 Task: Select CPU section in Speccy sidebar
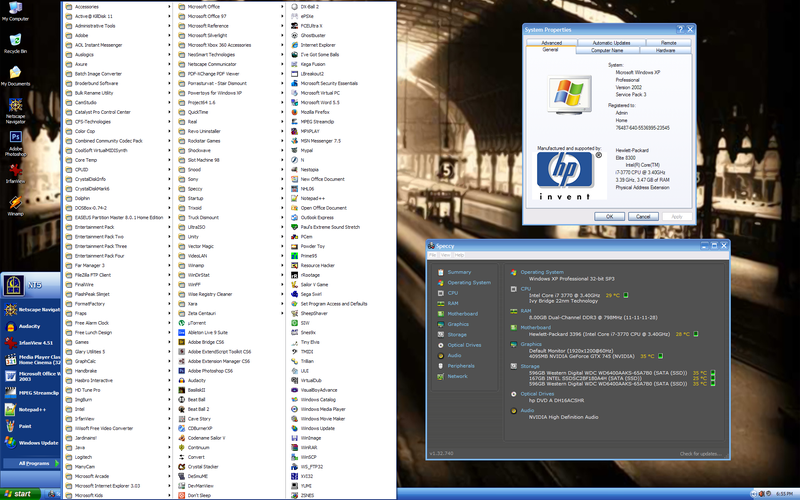pyautogui.click(x=453, y=293)
